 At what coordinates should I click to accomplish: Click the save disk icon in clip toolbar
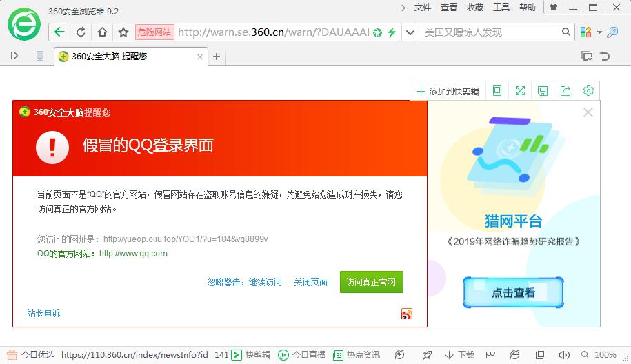coord(543,91)
